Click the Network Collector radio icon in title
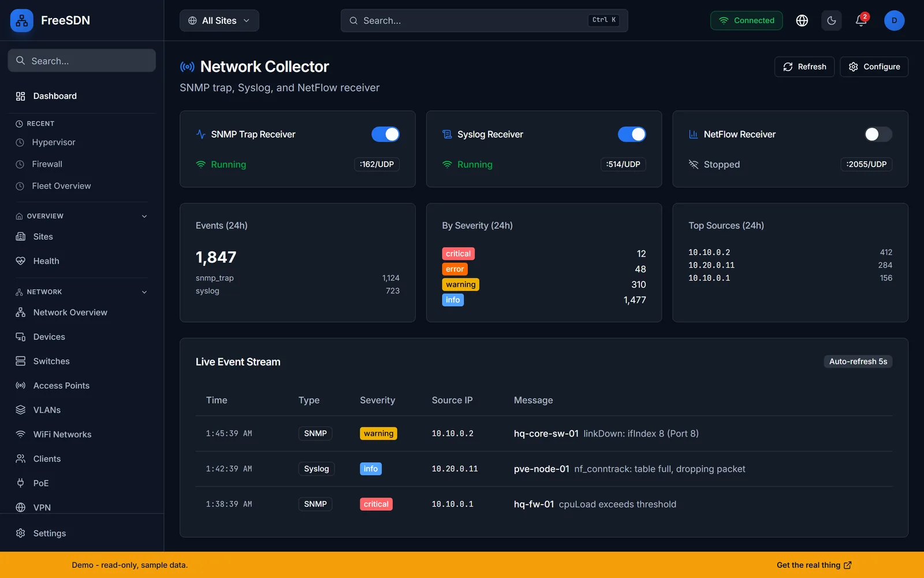This screenshot has width=924, height=578. click(x=187, y=66)
